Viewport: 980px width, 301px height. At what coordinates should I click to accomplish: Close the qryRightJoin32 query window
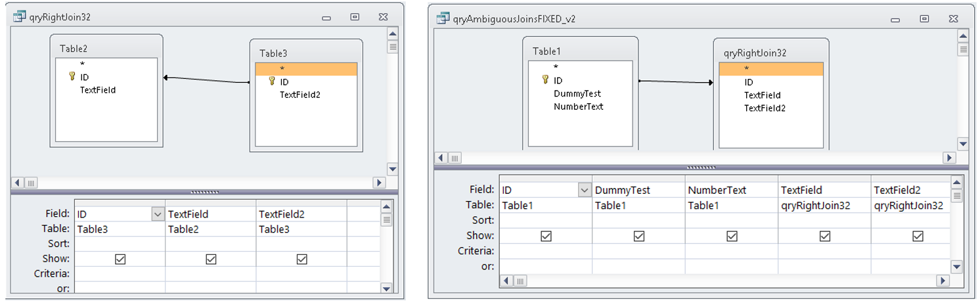tap(383, 17)
